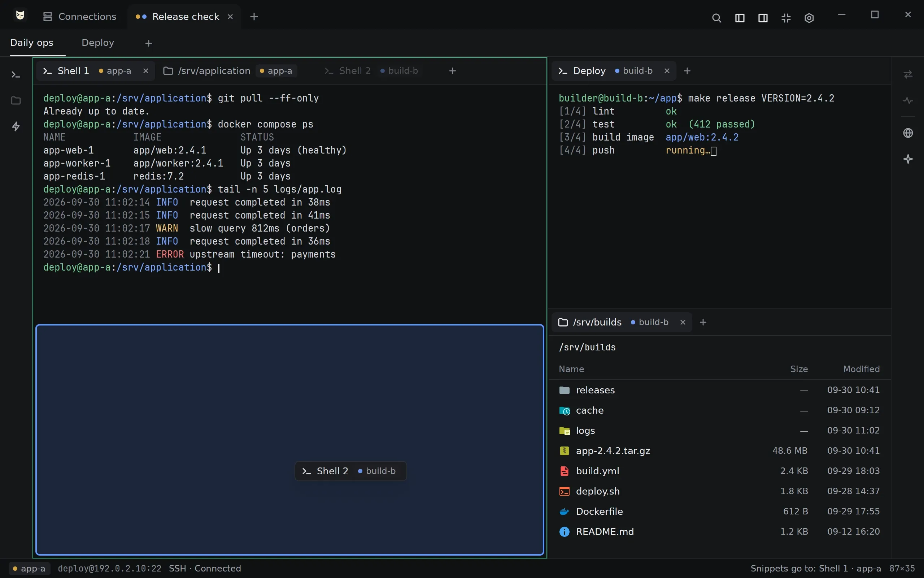This screenshot has height=578, width=924.
Task: Close the Shell 1 tab
Action: tap(145, 71)
